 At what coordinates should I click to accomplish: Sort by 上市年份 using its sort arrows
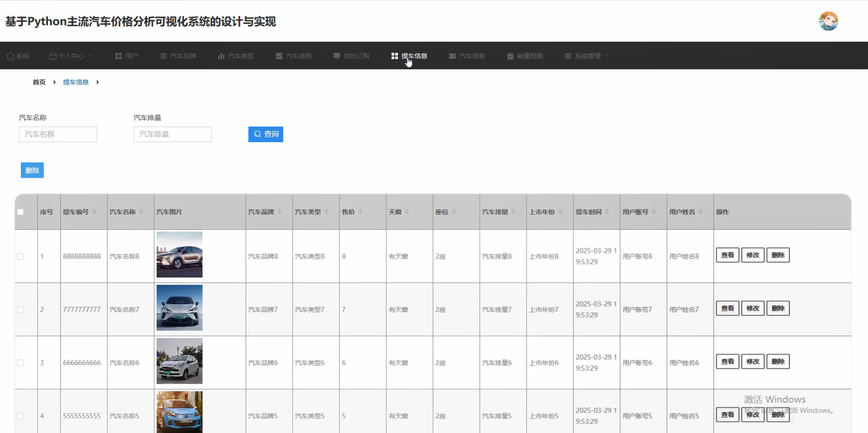561,212
